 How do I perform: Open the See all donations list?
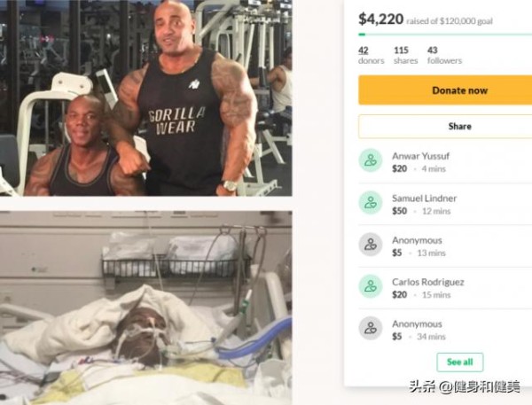click(x=459, y=362)
